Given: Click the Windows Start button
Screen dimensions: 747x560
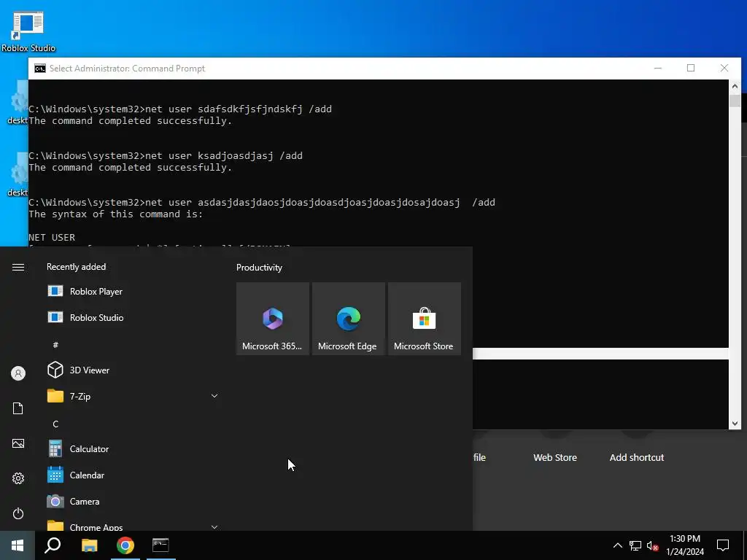Looking at the screenshot, I should [18, 545].
